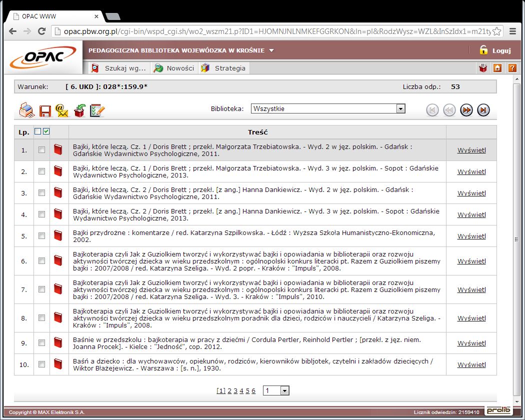
Task: Click red book icon in row 10
Action: [x=58, y=364]
